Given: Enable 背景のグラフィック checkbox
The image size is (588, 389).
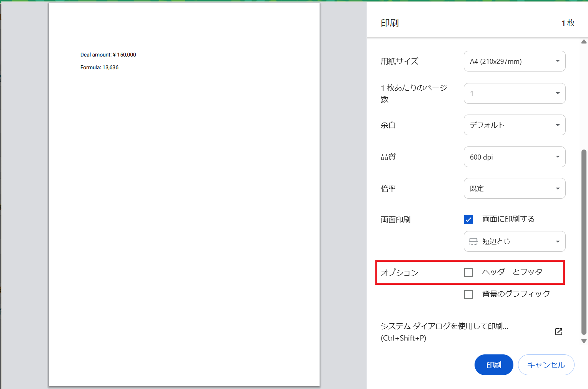Looking at the screenshot, I should pyautogui.click(x=468, y=294).
